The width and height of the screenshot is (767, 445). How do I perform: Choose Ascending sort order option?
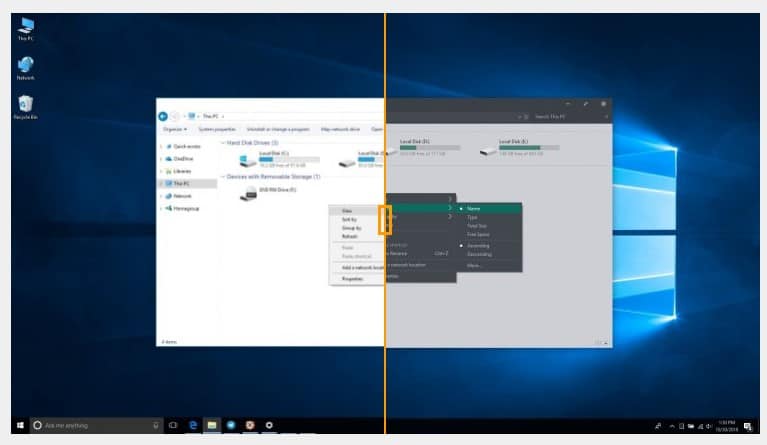point(479,245)
